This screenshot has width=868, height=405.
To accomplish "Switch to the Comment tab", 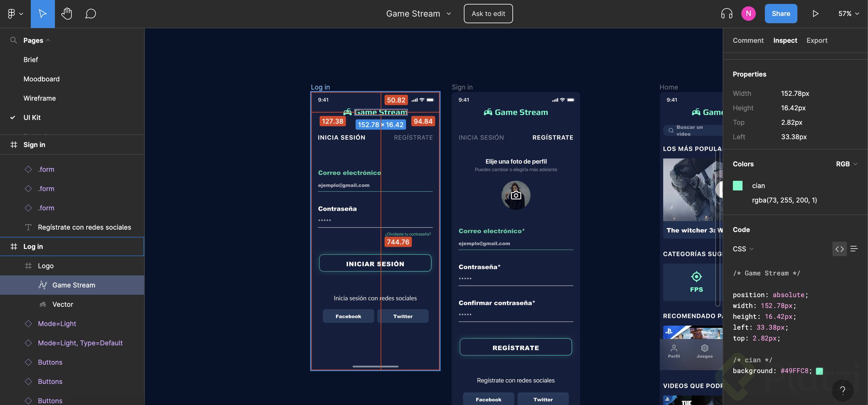I will (x=748, y=40).
